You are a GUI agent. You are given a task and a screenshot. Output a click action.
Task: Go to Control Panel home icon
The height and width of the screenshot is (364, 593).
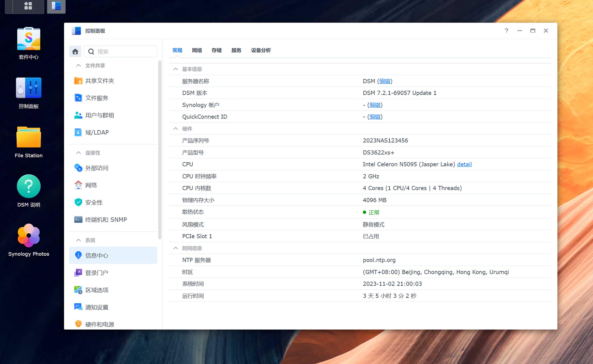pos(75,52)
